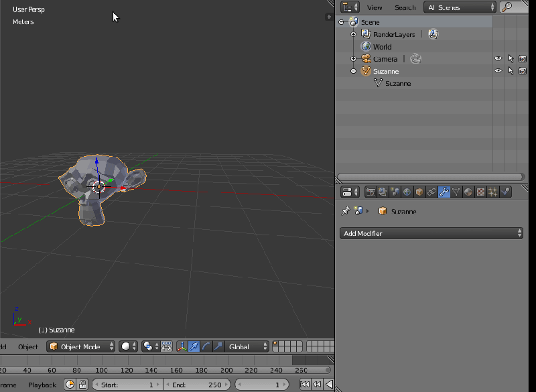The width and height of the screenshot is (536, 392).
Task: Collapse the Scene tree node
Action: click(341, 22)
